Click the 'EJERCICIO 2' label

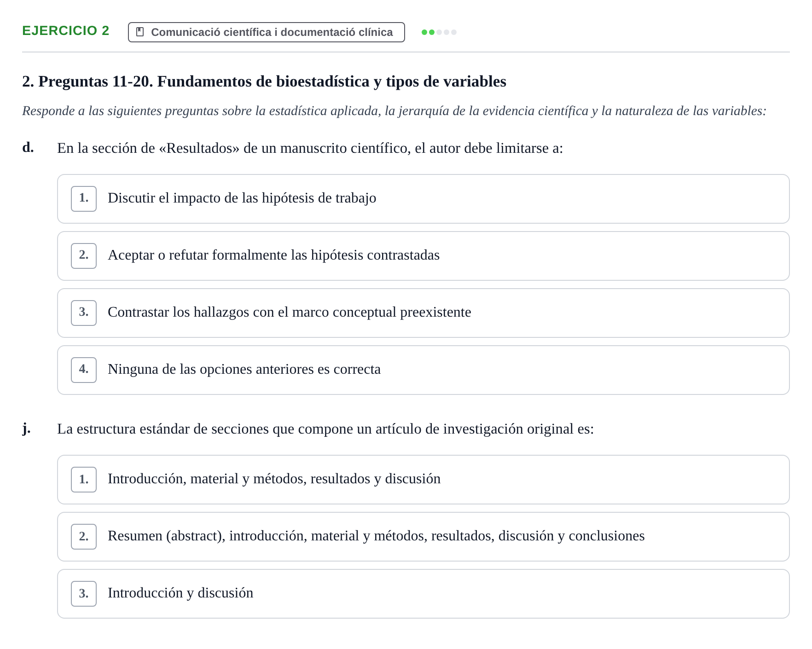click(66, 31)
